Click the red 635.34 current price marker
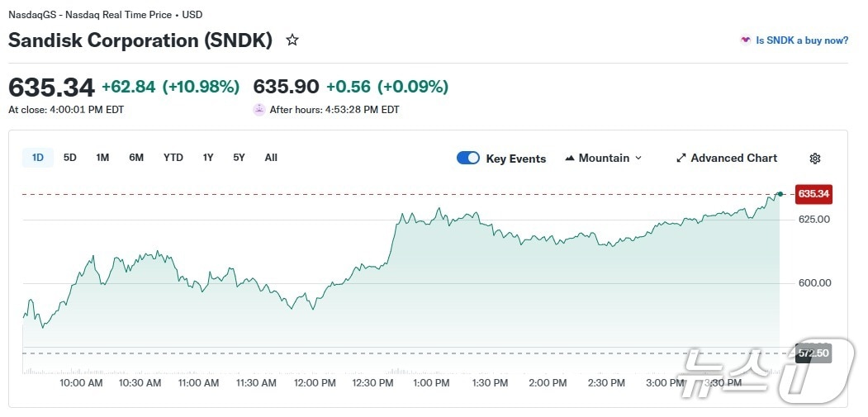Image resolution: width=868 pixels, height=417 pixels. [813, 194]
